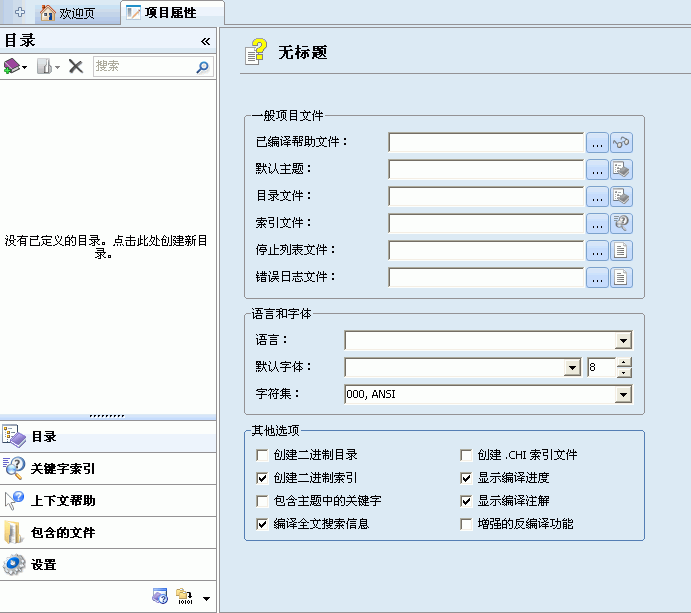Viewport: 691px width, 613px height.
Task: Click the binary folder icon at panel bottom
Action: point(185,597)
